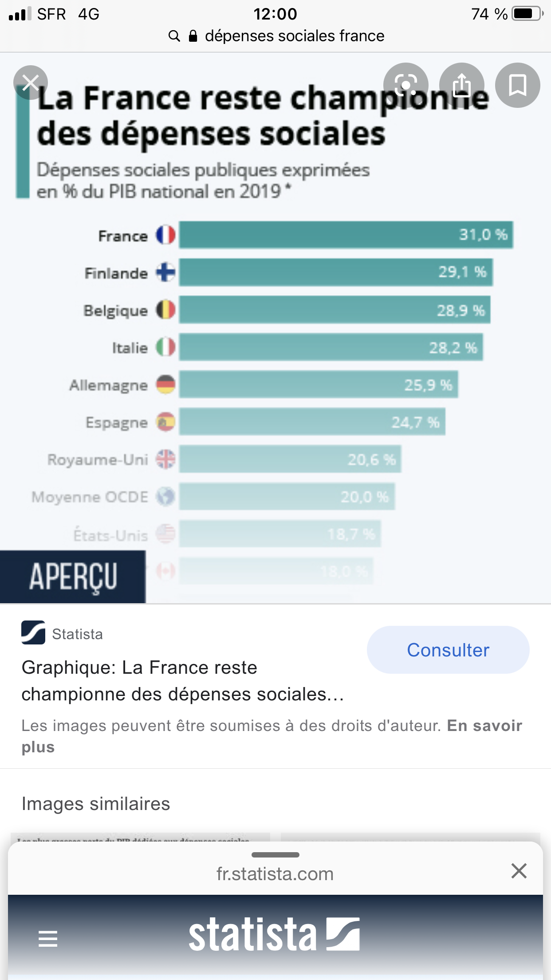Image resolution: width=551 pixels, height=980 pixels.
Task: Close the image preview with X
Action: 30,82
